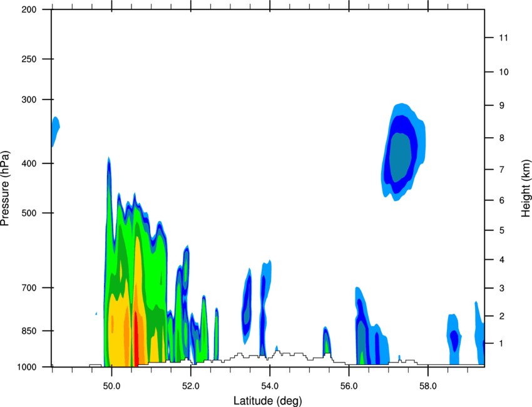Click the 250 pressure tick label
Viewport: 532px width, 407px height.
(x=29, y=59)
